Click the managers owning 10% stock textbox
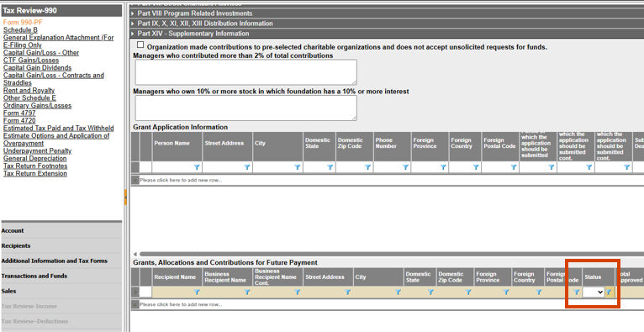This screenshot has width=644, height=332. (245, 108)
